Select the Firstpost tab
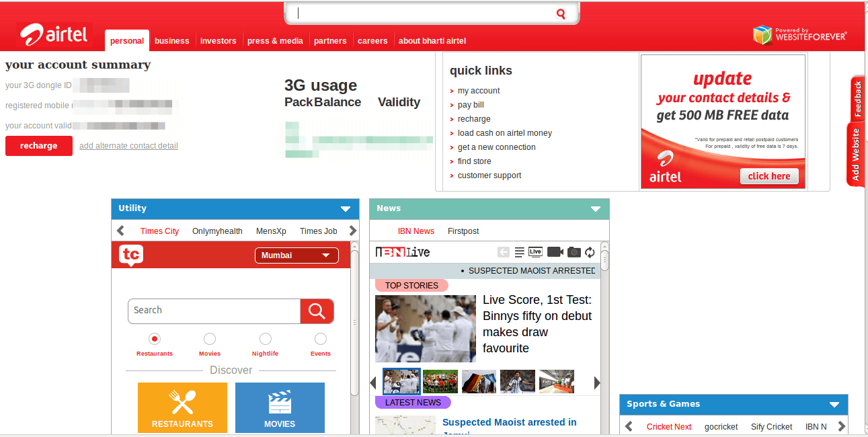868x437 pixels. click(x=463, y=231)
